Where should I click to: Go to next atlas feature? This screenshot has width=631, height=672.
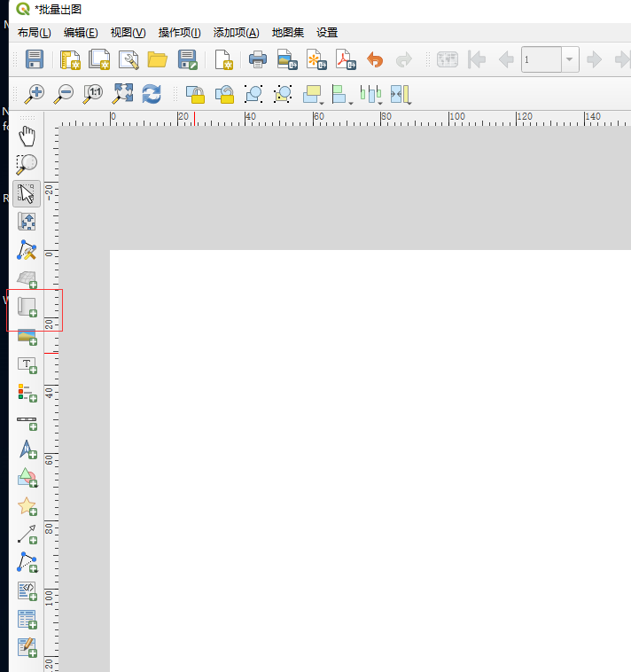coord(594,59)
